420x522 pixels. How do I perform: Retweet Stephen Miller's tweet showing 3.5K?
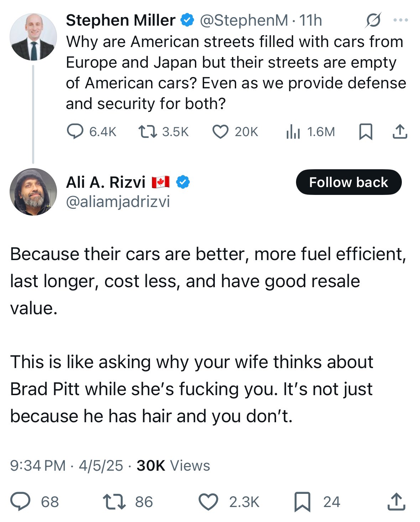(147, 132)
